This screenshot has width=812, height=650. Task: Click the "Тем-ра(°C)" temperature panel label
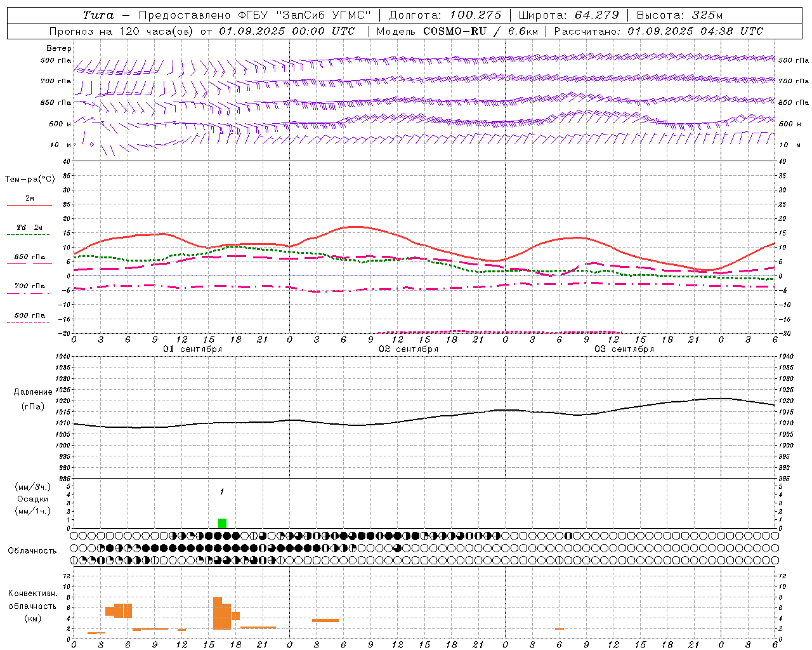30,180
